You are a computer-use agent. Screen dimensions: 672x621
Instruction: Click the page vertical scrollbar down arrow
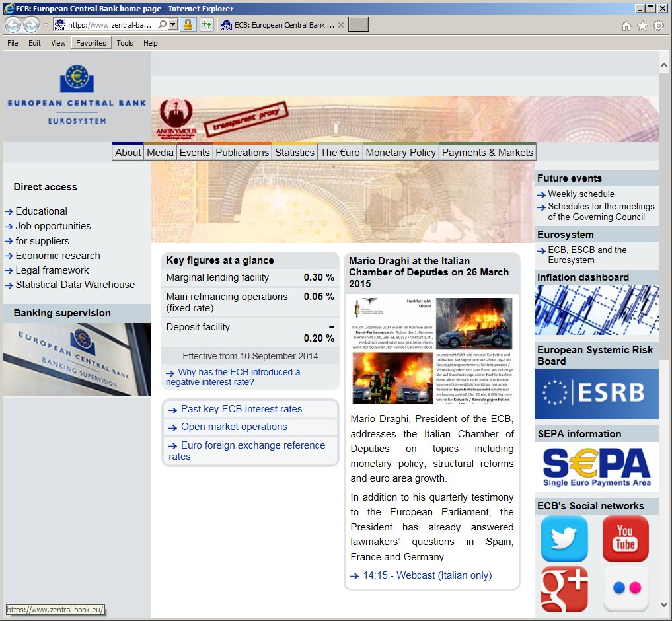point(664,604)
